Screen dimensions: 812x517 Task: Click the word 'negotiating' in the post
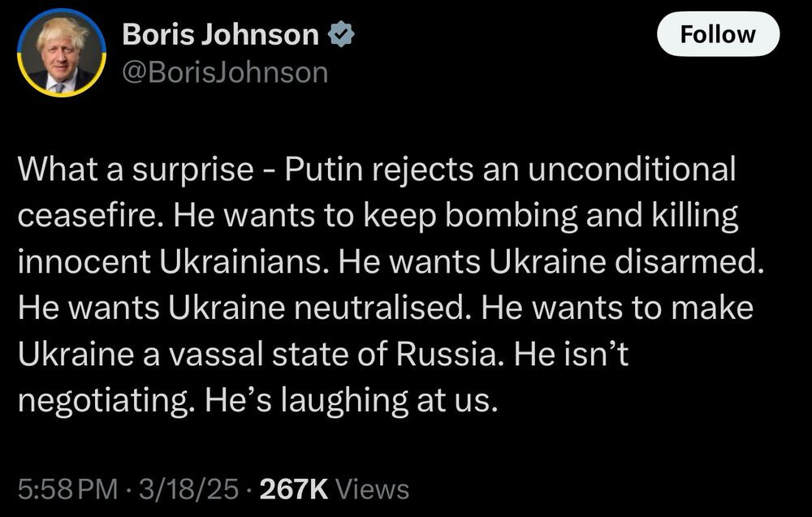pyautogui.click(x=104, y=401)
